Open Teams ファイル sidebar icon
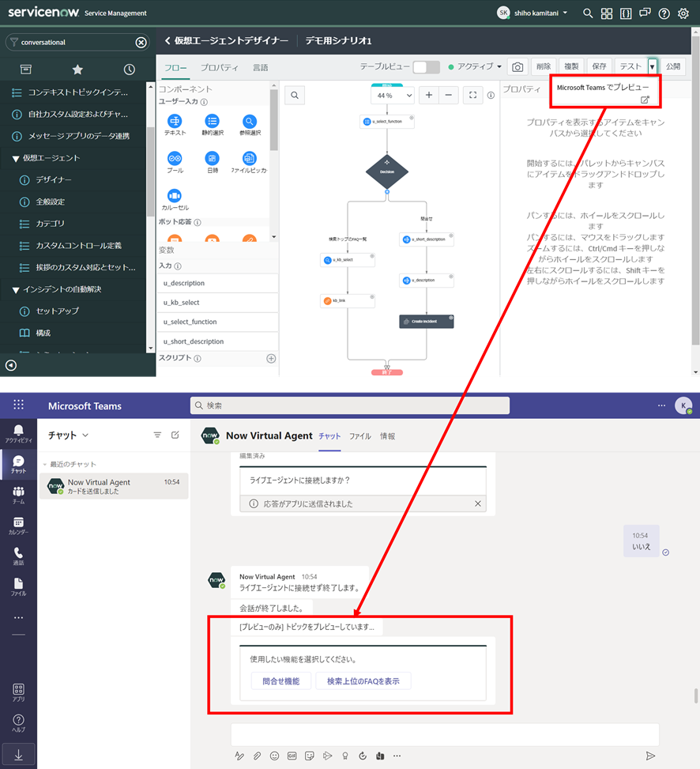The width and height of the screenshot is (700, 769). pyautogui.click(x=18, y=586)
